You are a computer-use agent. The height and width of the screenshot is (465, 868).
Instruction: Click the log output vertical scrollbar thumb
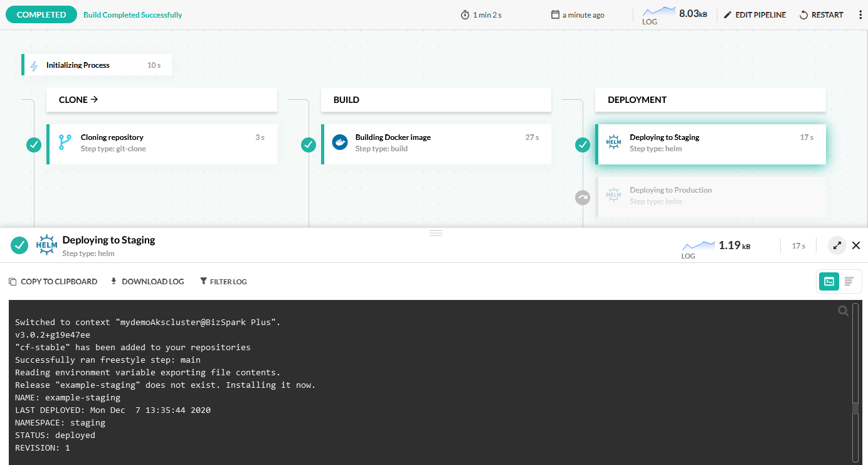tap(855, 409)
